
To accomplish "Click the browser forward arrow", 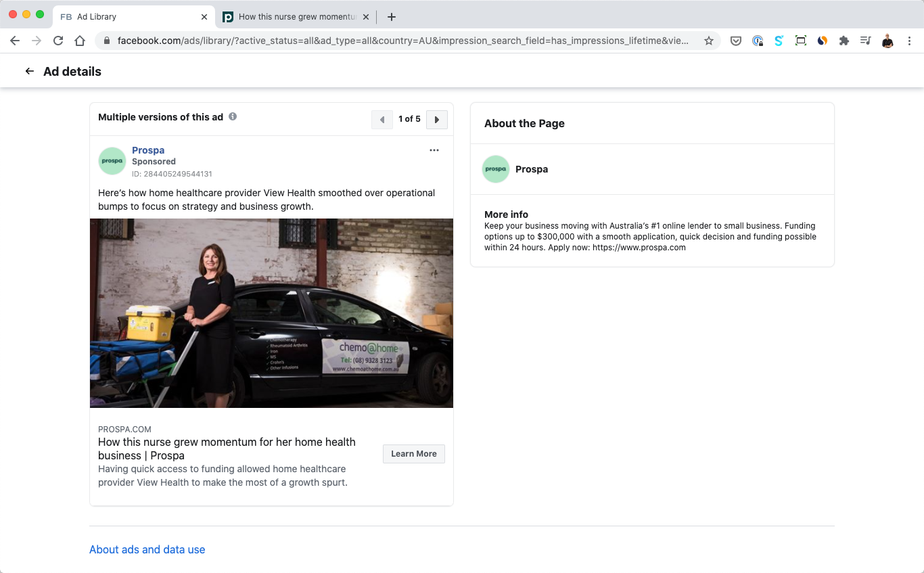I will pyautogui.click(x=37, y=41).
